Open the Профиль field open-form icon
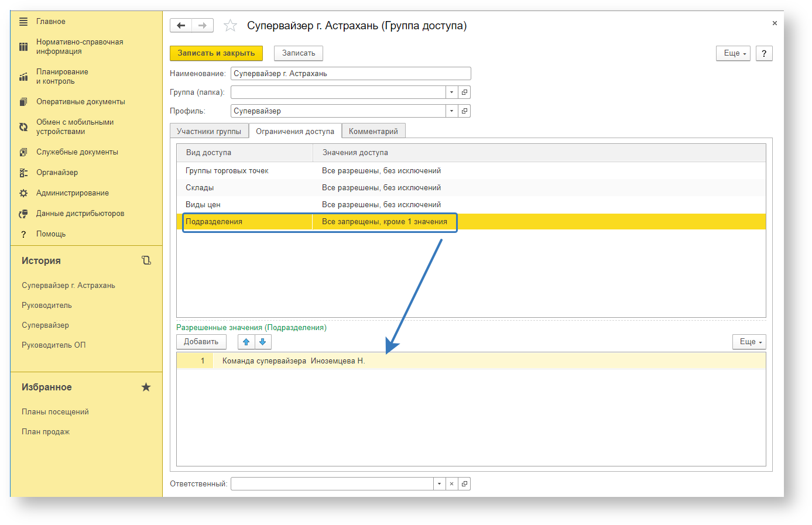This screenshot has width=812, height=525. (x=464, y=111)
